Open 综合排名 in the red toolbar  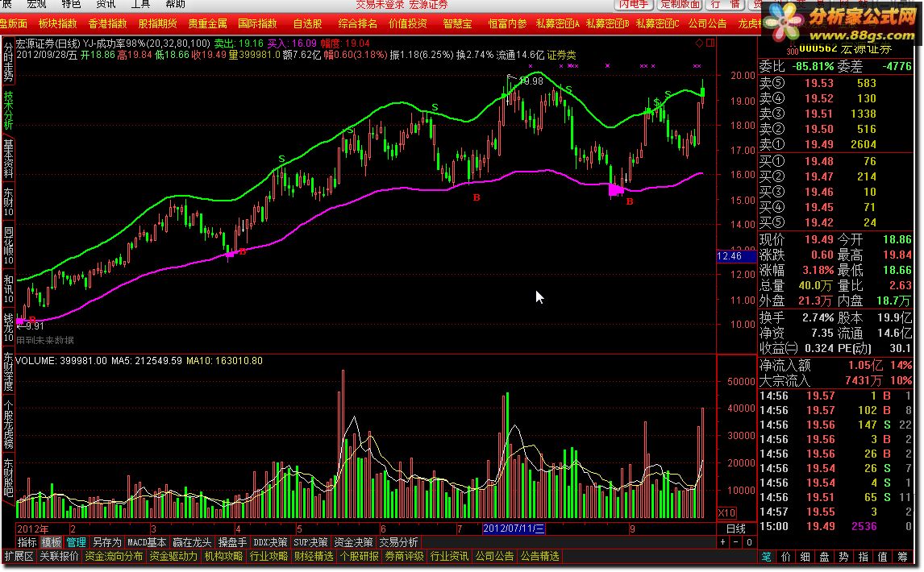(358, 23)
